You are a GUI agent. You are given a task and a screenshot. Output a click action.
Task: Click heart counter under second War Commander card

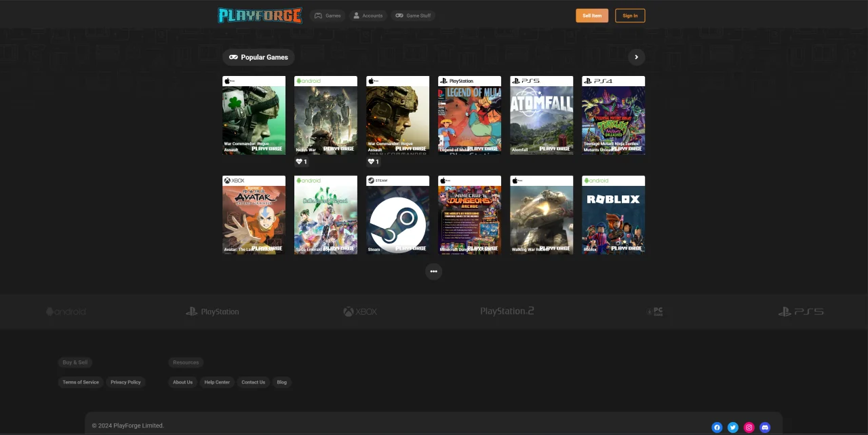[374, 162]
